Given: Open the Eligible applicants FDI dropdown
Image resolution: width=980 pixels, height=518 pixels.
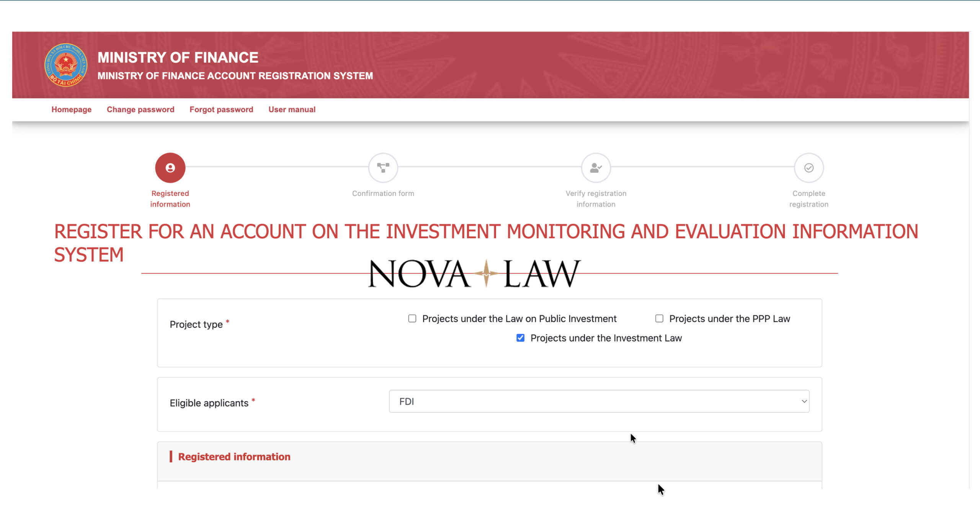Looking at the screenshot, I should pyautogui.click(x=599, y=401).
